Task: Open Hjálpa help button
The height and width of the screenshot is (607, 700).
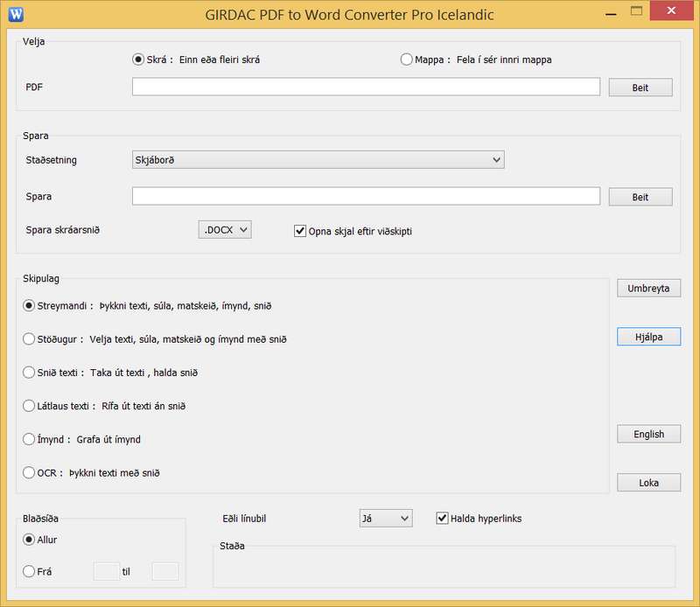Action: click(x=648, y=337)
